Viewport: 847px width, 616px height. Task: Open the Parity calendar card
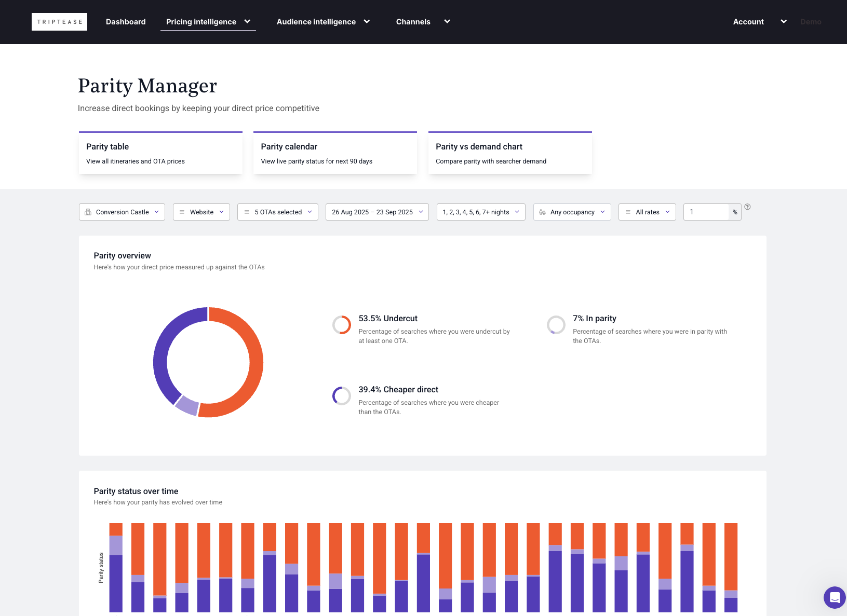335,153
